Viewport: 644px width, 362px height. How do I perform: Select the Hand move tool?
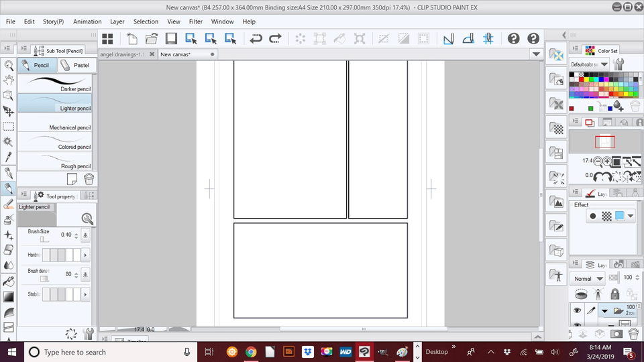pyautogui.click(x=9, y=80)
